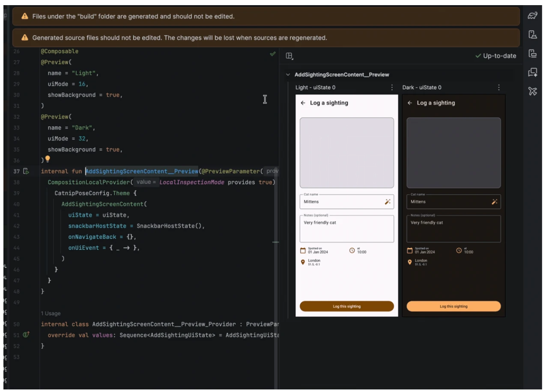Click the "Dark" string on line 33
This screenshot has width=546, height=392.
click(82, 128)
